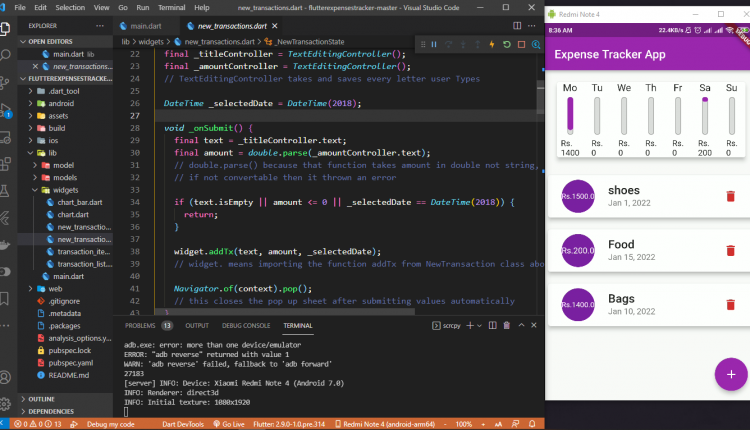This screenshot has height=430, width=750.
Task: Open README.md file
Action: coord(68,375)
